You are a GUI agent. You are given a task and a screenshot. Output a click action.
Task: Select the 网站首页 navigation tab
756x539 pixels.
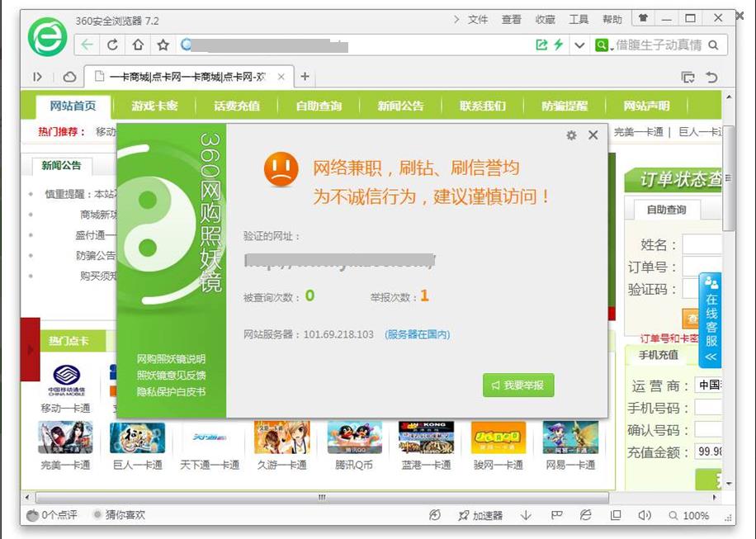click(73, 106)
